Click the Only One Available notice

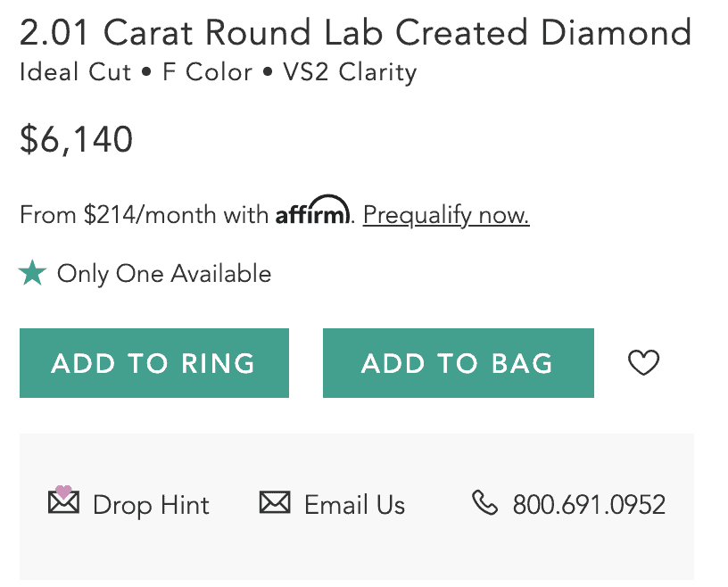[x=164, y=273]
